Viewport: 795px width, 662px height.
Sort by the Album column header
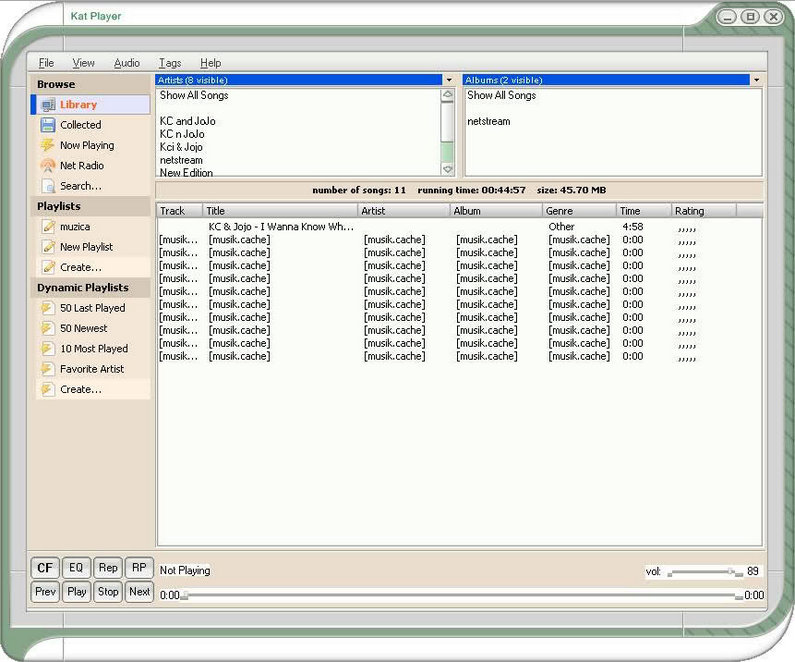pyautogui.click(x=496, y=211)
